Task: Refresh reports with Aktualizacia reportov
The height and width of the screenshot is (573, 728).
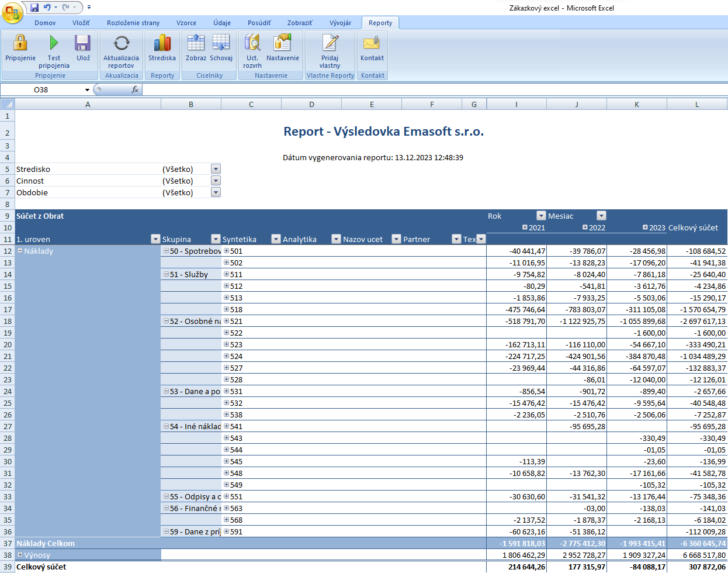Action: point(122,43)
